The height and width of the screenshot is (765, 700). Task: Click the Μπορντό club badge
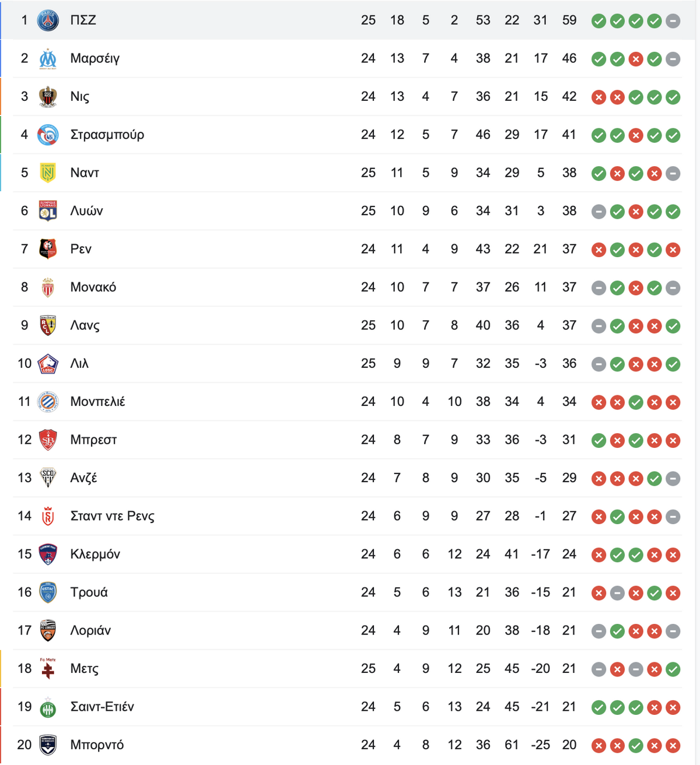[48, 745]
